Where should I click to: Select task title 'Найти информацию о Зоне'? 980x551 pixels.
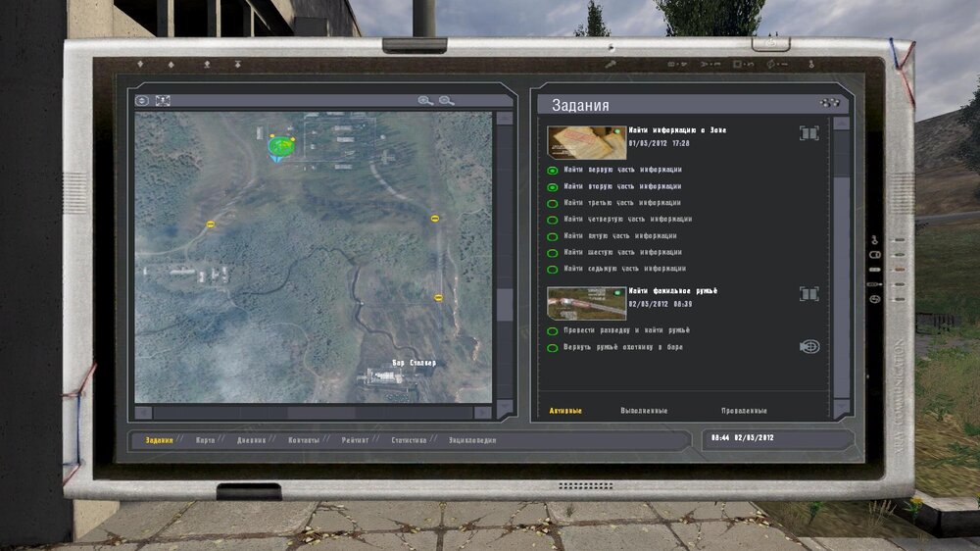pyautogui.click(x=677, y=130)
